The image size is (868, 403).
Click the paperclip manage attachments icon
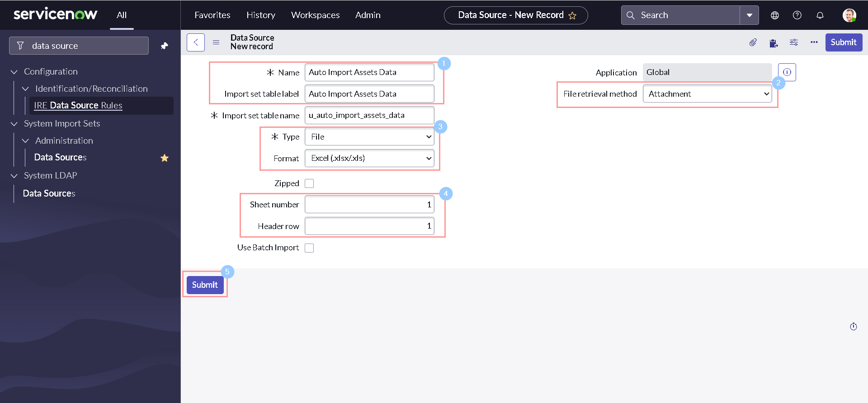coord(753,42)
